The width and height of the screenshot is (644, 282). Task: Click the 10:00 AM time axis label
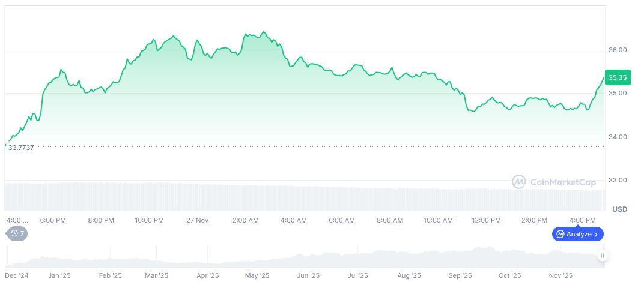pyautogui.click(x=439, y=220)
